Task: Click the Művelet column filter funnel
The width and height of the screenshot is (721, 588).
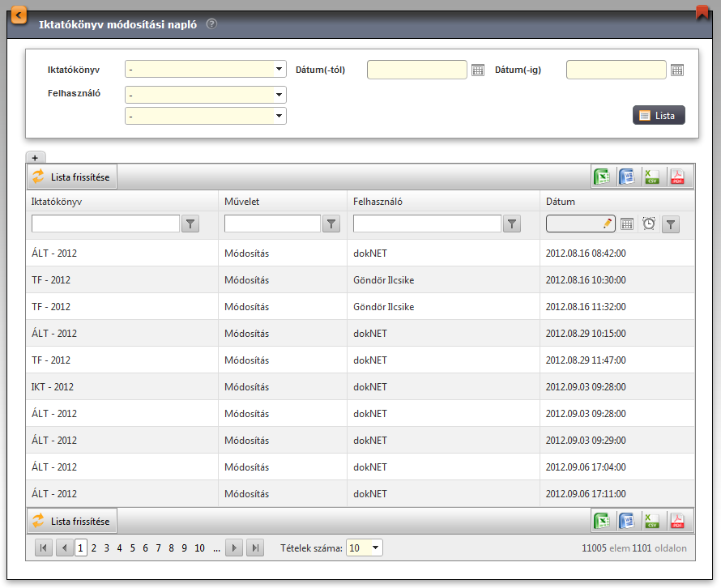Action: [331, 224]
